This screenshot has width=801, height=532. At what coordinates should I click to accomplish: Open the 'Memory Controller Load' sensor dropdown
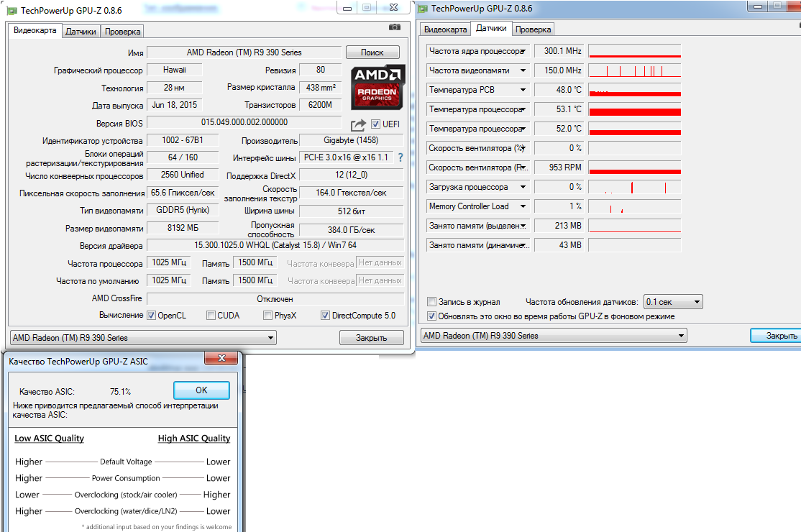tap(523, 206)
